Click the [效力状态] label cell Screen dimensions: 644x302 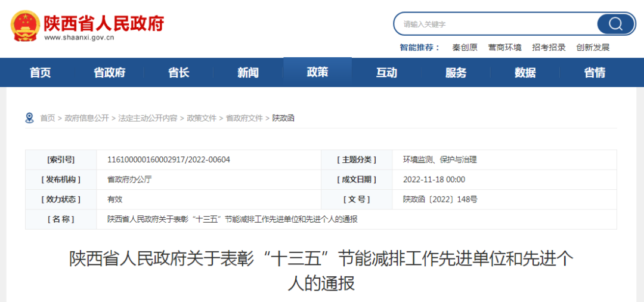(61, 200)
